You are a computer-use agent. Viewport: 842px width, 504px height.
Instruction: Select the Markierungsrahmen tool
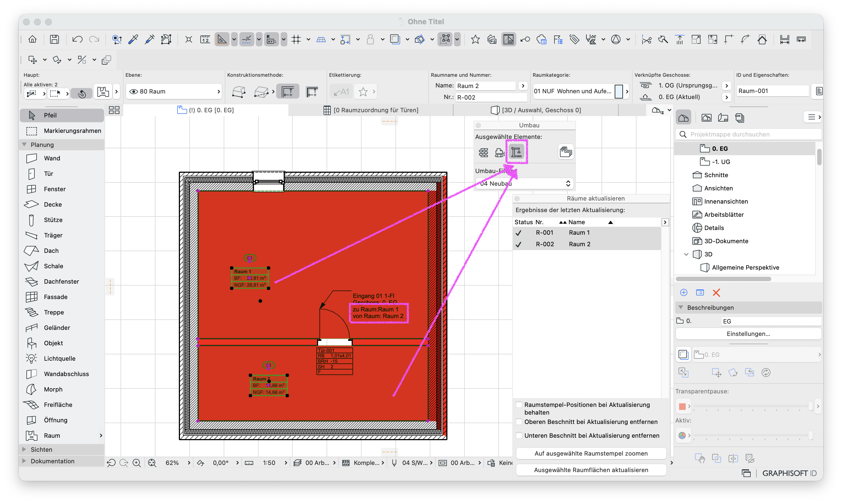pyautogui.click(x=62, y=131)
